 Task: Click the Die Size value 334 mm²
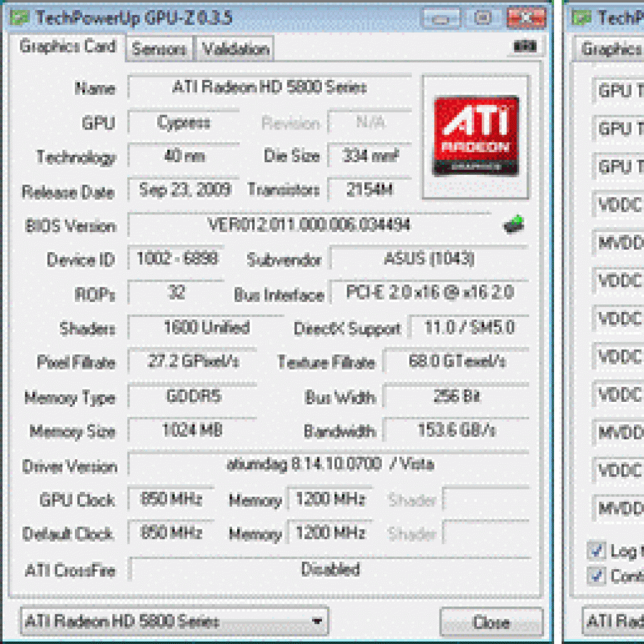pos(370,156)
